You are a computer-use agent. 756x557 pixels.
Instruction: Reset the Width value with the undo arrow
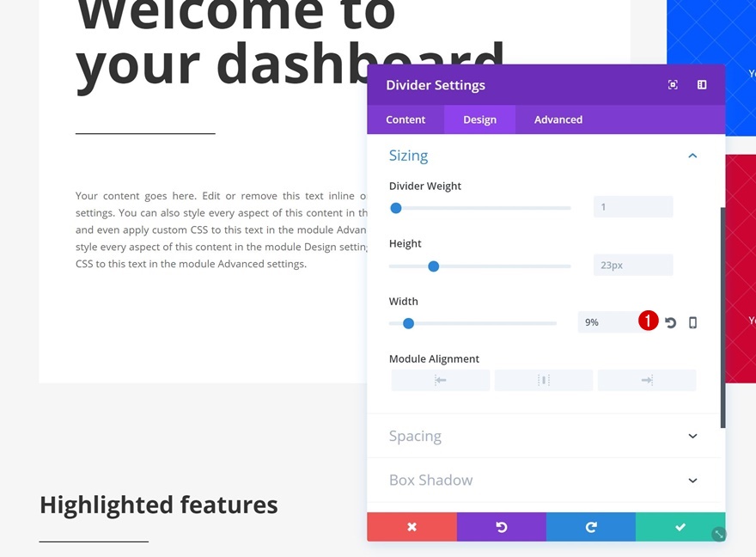point(671,322)
